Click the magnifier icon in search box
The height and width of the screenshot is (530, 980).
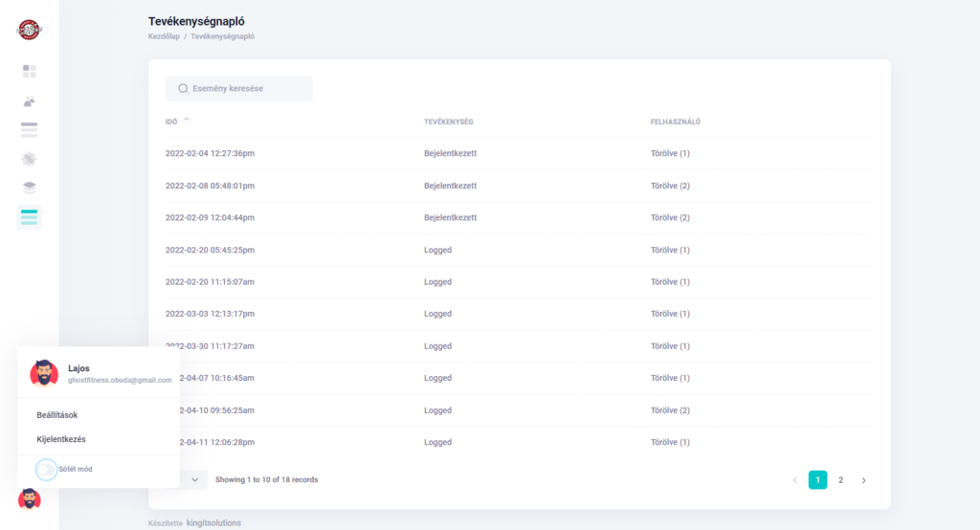[183, 89]
